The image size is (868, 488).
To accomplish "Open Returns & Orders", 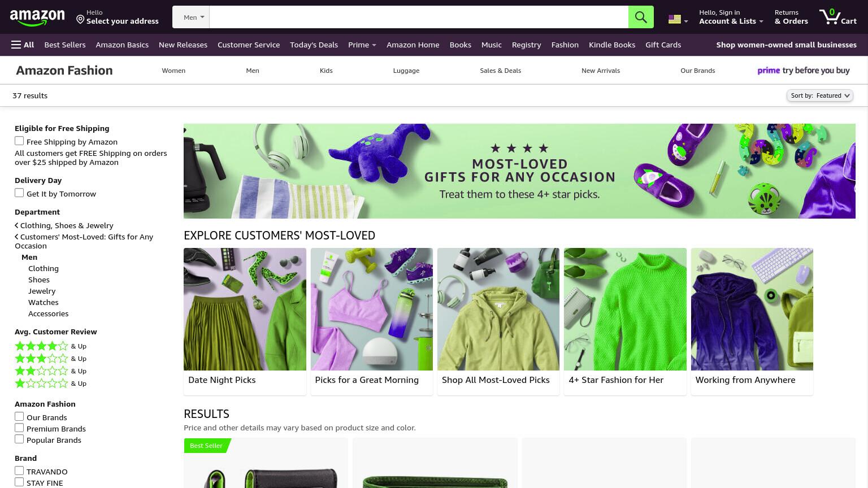I will [791, 17].
